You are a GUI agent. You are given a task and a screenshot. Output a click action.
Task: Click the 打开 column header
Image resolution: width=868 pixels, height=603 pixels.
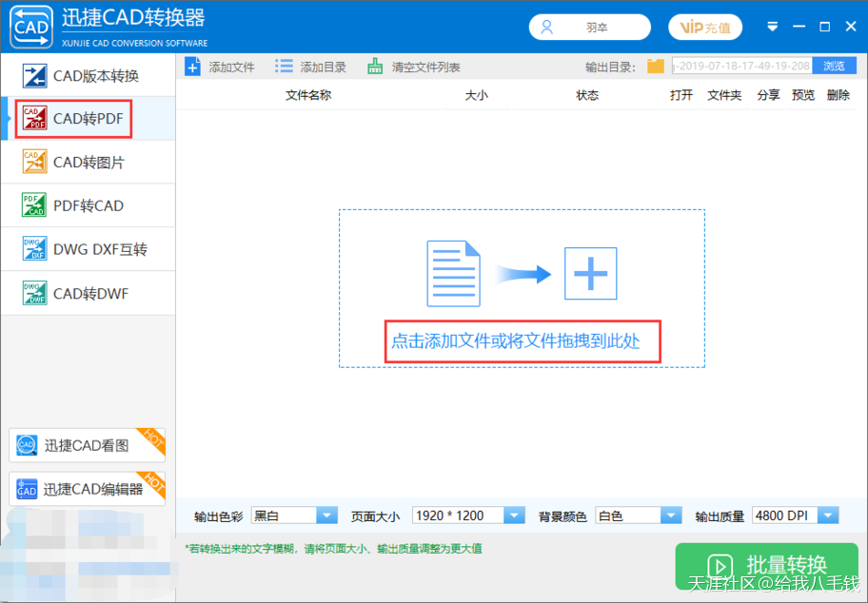pos(681,95)
